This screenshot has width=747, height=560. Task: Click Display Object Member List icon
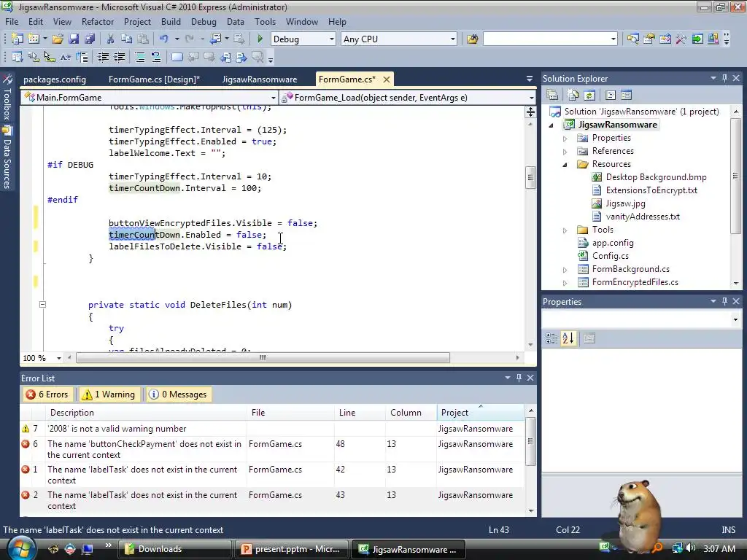[x=18, y=58]
